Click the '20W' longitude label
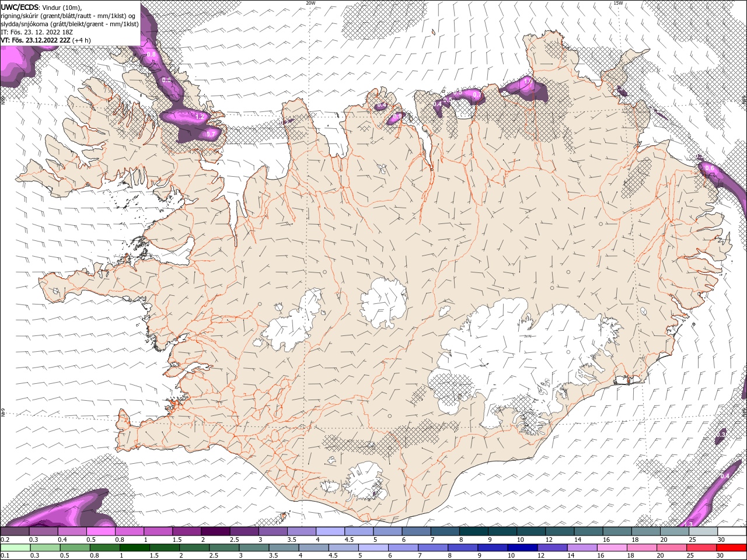The width and height of the screenshot is (747, 560). [310, 3]
